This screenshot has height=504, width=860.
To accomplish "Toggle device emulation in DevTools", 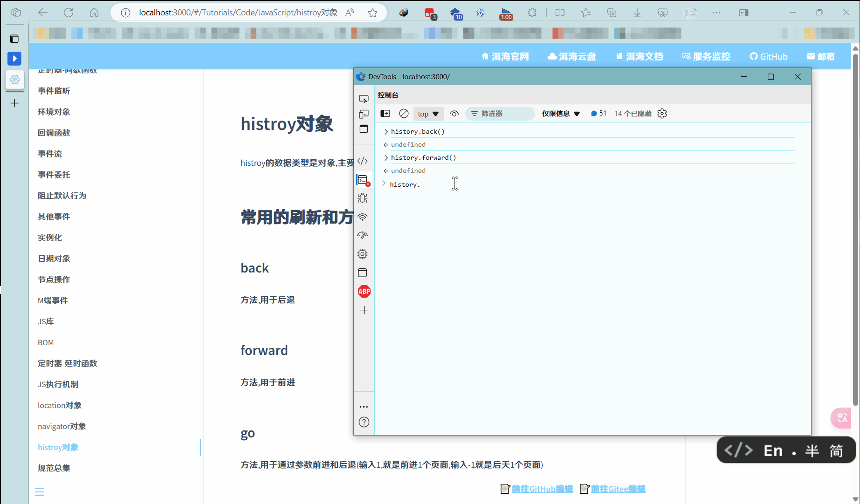I will click(x=364, y=114).
